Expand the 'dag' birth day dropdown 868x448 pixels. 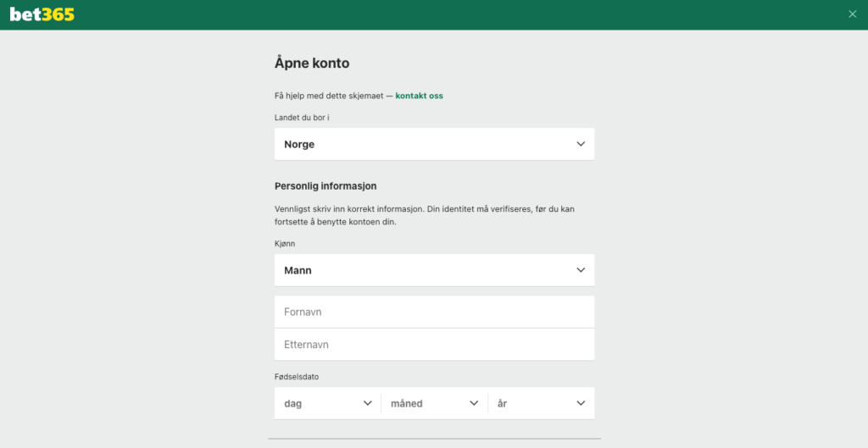pos(322,404)
